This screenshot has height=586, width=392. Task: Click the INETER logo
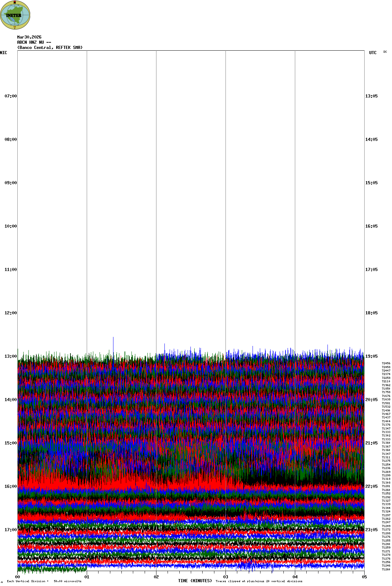tap(15, 15)
